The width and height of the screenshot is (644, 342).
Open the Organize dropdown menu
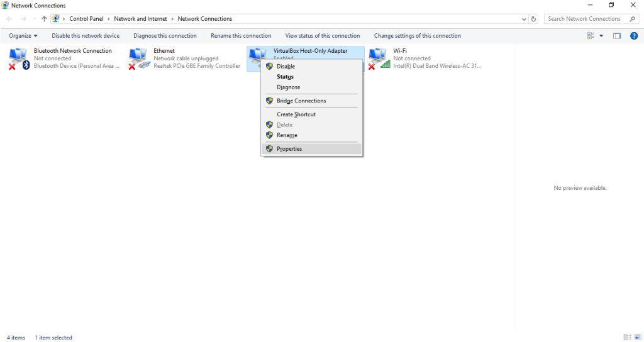point(23,36)
